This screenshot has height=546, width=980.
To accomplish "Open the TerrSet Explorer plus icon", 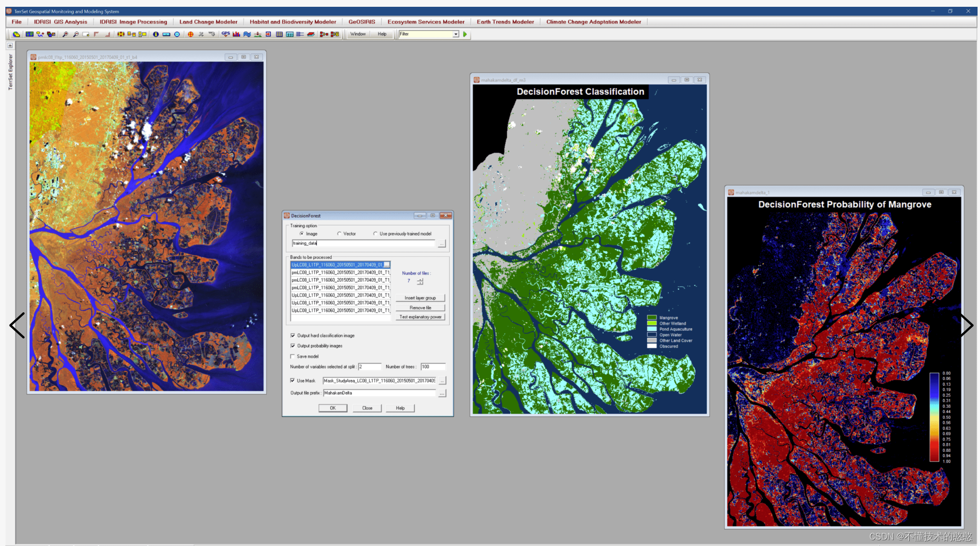I will pyautogui.click(x=10, y=46).
